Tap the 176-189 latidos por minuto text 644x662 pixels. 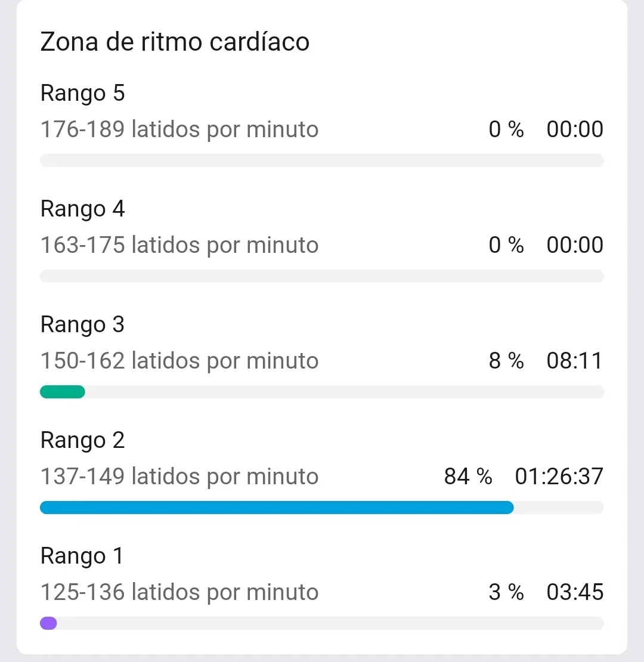(x=179, y=129)
